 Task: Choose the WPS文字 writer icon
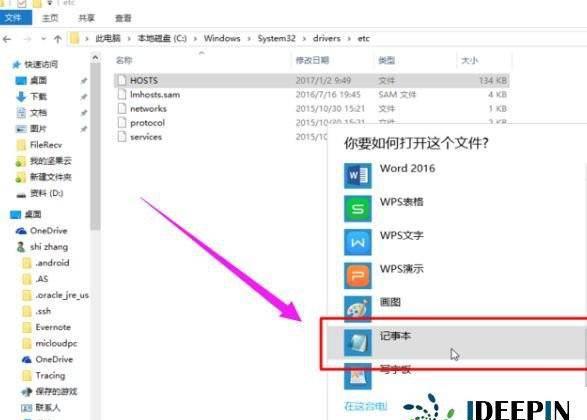point(358,242)
